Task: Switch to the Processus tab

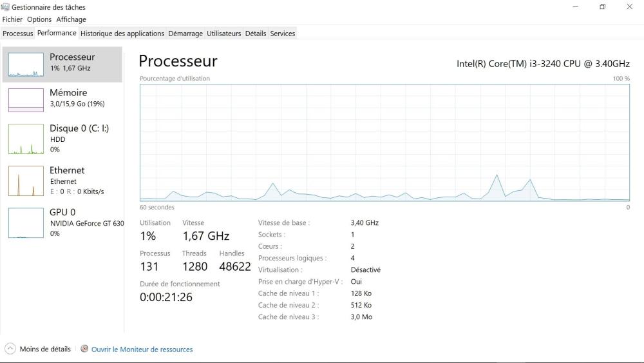Action: pyautogui.click(x=17, y=34)
